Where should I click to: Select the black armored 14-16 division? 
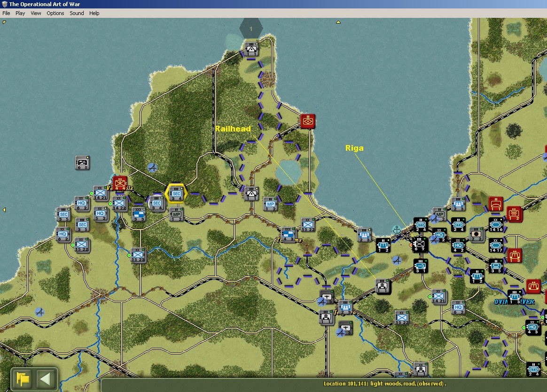tap(496, 225)
